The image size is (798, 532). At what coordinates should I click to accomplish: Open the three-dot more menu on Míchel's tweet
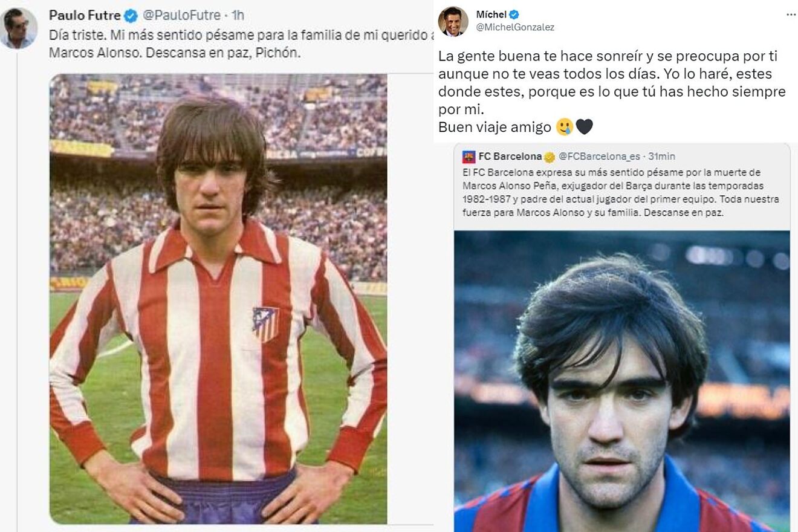pyautogui.click(x=791, y=15)
